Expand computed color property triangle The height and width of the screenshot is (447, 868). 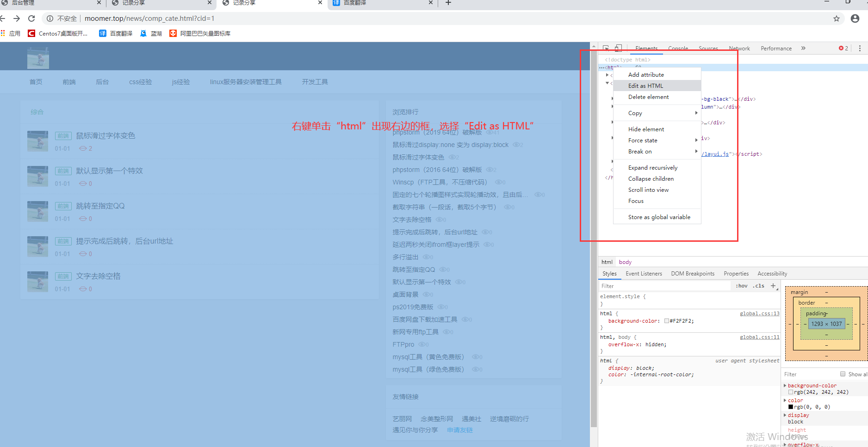pyautogui.click(x=785, y=400)
